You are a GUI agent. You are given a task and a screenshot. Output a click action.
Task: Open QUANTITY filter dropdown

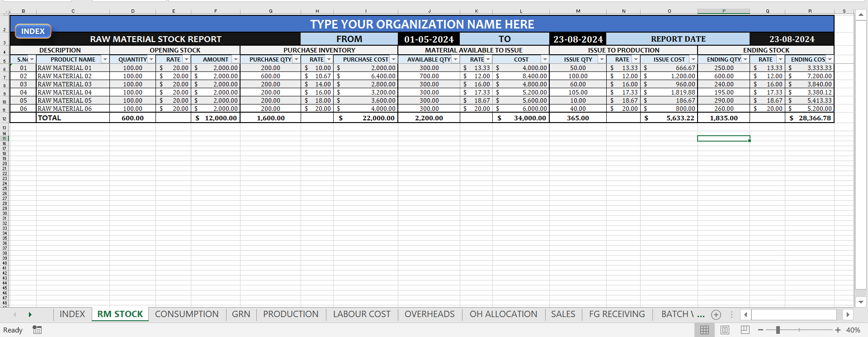[x=151, y=59]
